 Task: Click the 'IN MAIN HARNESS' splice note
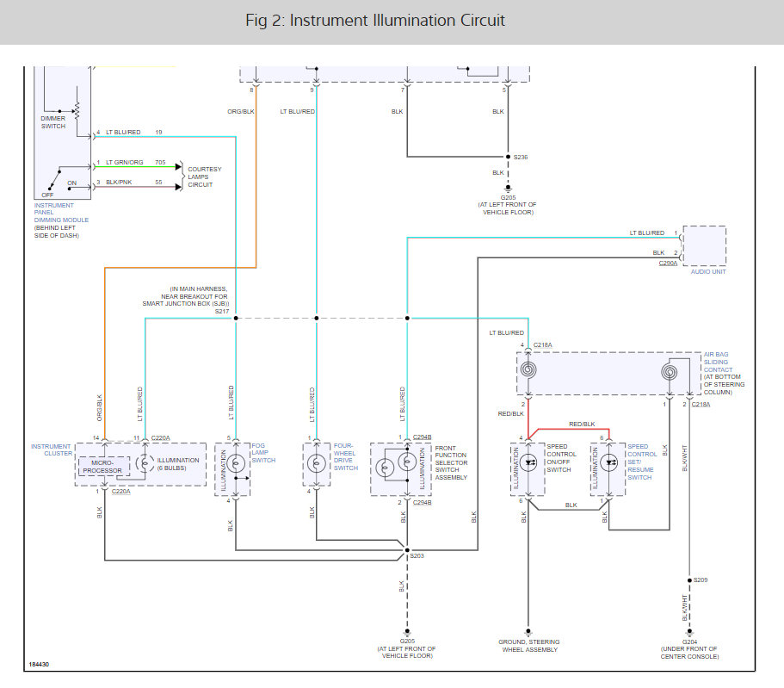click(x=186, y=296)
